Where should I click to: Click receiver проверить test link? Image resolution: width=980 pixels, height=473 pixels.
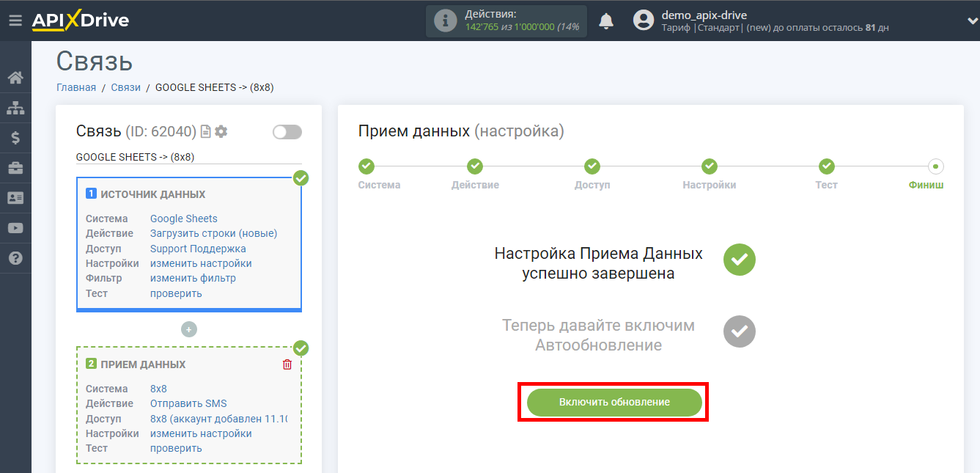[176, 448]
